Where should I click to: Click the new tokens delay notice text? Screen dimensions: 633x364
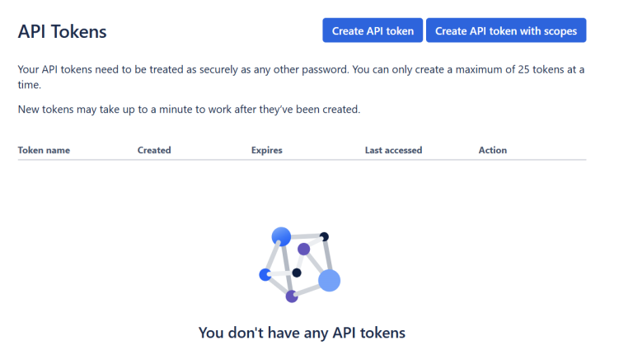tap(189, 109)
